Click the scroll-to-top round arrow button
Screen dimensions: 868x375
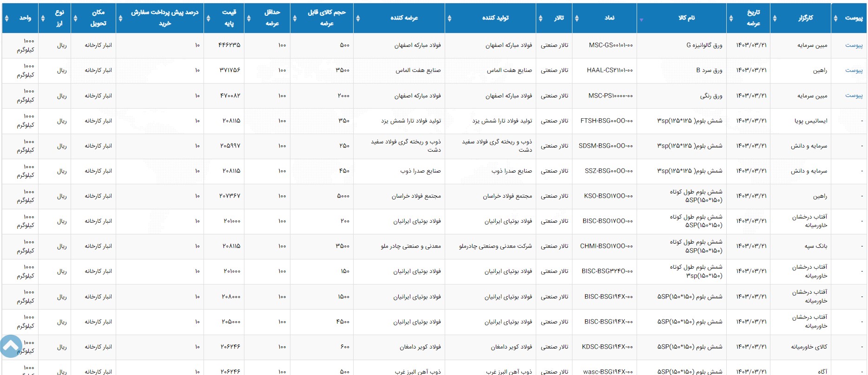11,346
